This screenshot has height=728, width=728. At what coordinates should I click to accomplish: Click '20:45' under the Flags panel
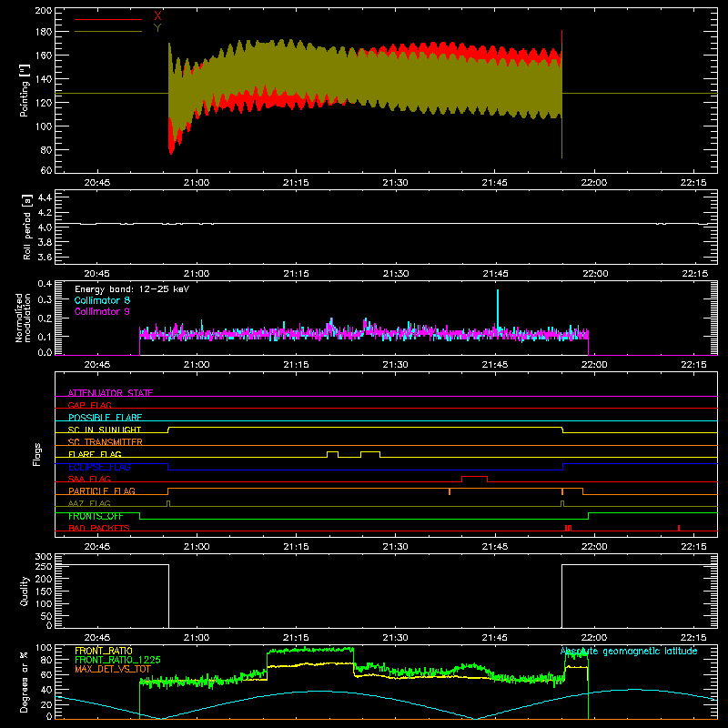coord(97,547)
